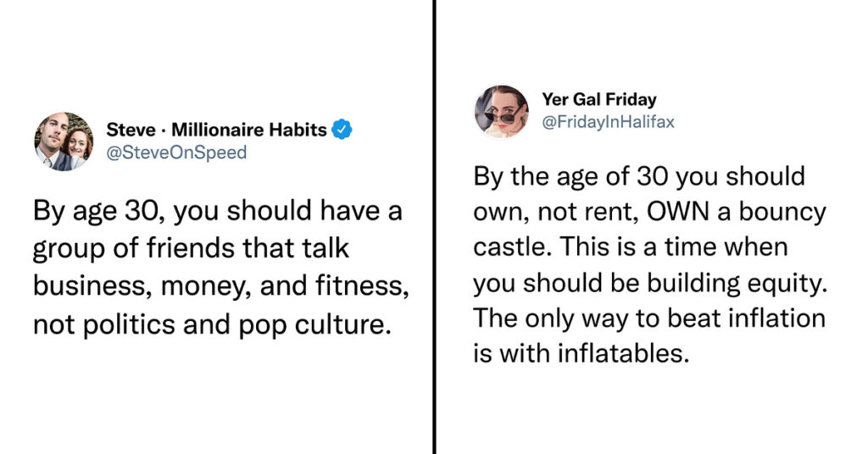Click the line "By the age of 30 you should"
868x454 pixels.
[x=639, y=177]
